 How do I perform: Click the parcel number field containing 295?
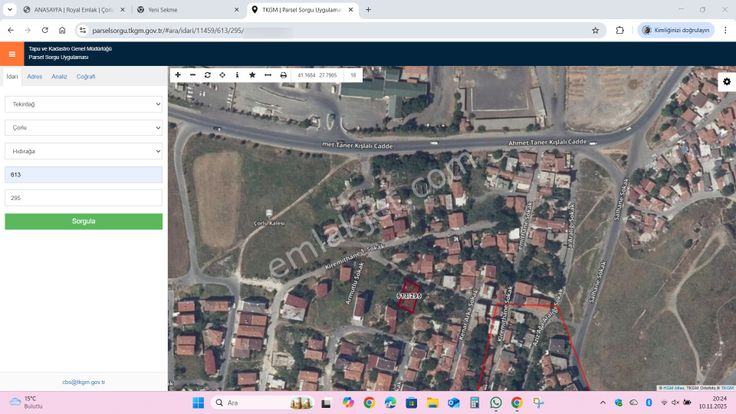[83, 198]
